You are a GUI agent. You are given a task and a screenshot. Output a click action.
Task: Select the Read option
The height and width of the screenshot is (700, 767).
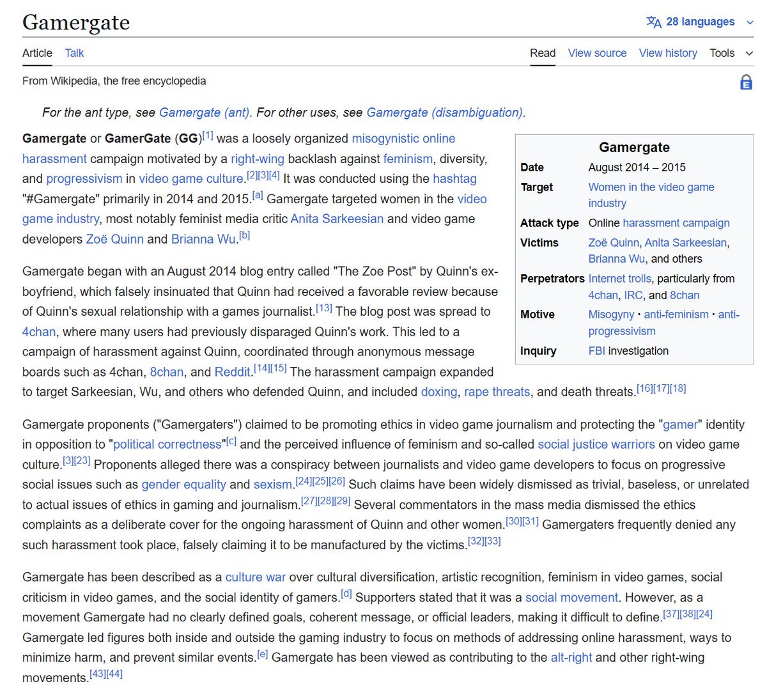click(542, 53)
